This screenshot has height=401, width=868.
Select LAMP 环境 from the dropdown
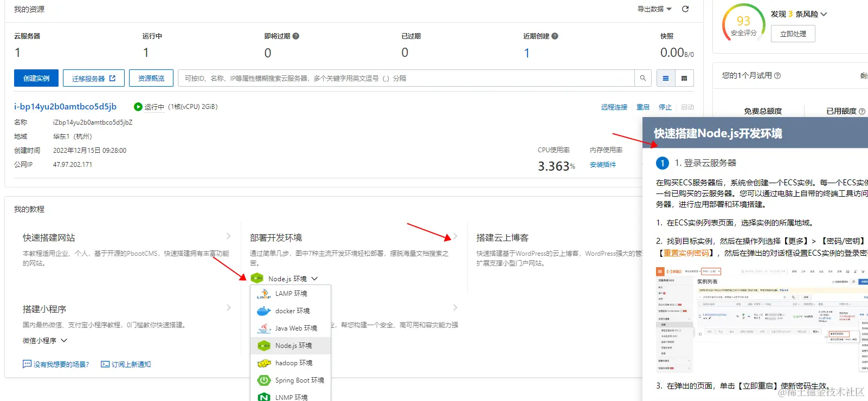(291, 293)
